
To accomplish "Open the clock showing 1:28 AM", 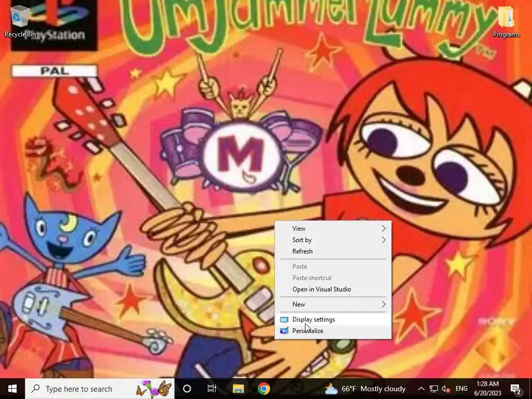I will pyautogui.click(x=487, y=389).
